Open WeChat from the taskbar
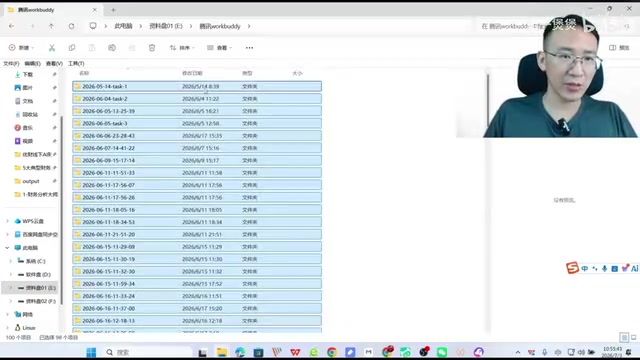The height and width of the screenshot is (360, 640). (442, 352)
